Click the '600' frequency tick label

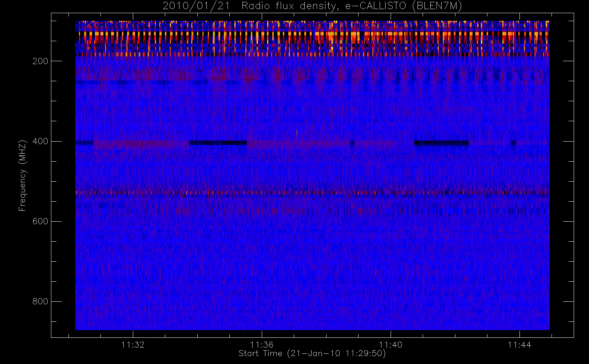tap(40, 221)
